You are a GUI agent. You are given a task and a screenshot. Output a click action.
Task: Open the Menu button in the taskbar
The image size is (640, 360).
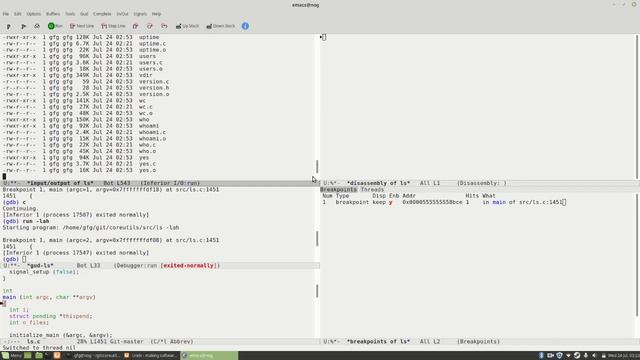[x=11, y=356]
